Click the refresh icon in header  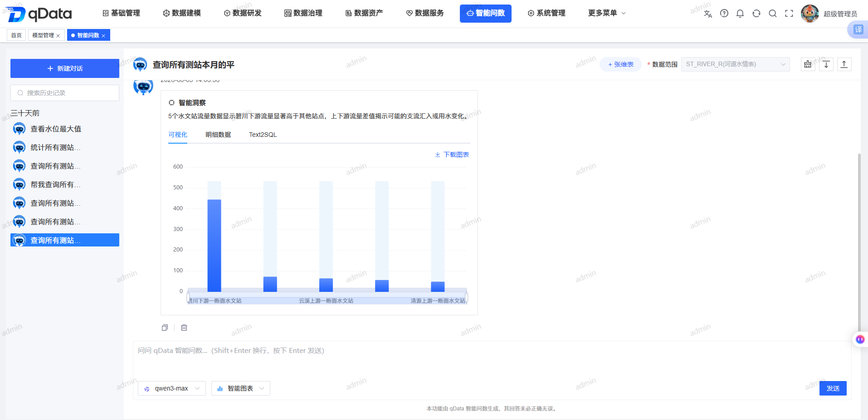tap(756, 14)
